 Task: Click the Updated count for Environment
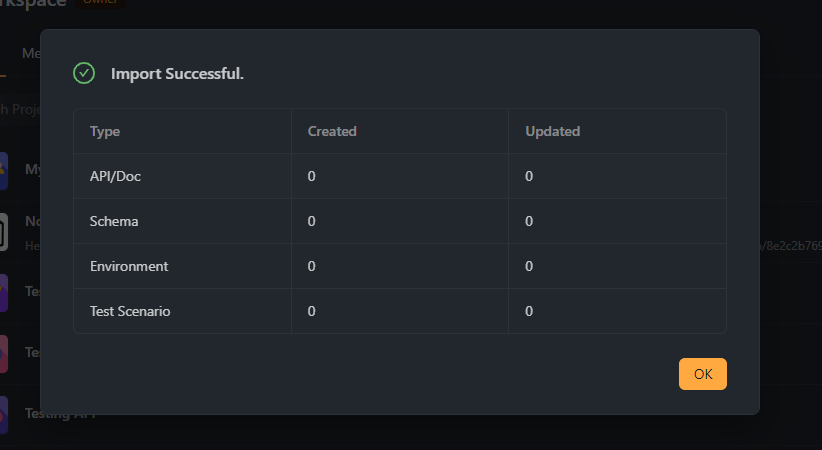[529, 266]
